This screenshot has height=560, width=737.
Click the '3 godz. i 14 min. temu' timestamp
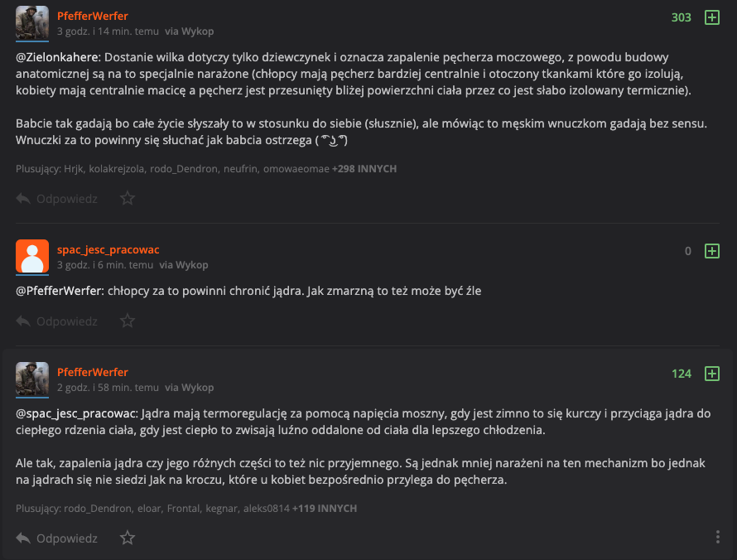[x=105, y=31]
